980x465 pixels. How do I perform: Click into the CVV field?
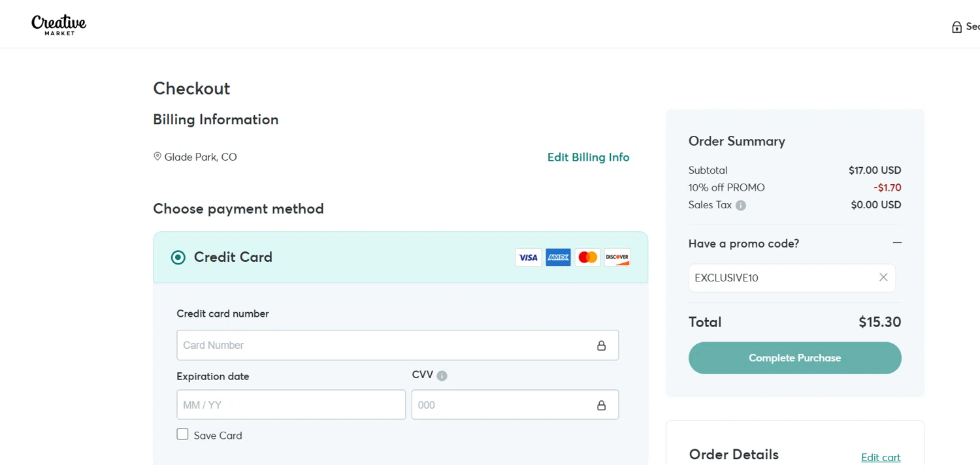pyautogui.click(x=503, y=405)
